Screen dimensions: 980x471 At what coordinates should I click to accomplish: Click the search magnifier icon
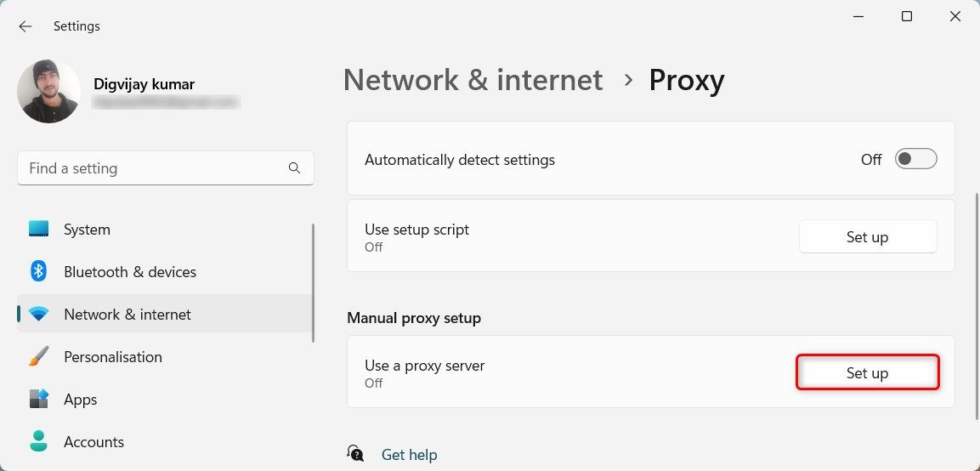pos(294,168)
